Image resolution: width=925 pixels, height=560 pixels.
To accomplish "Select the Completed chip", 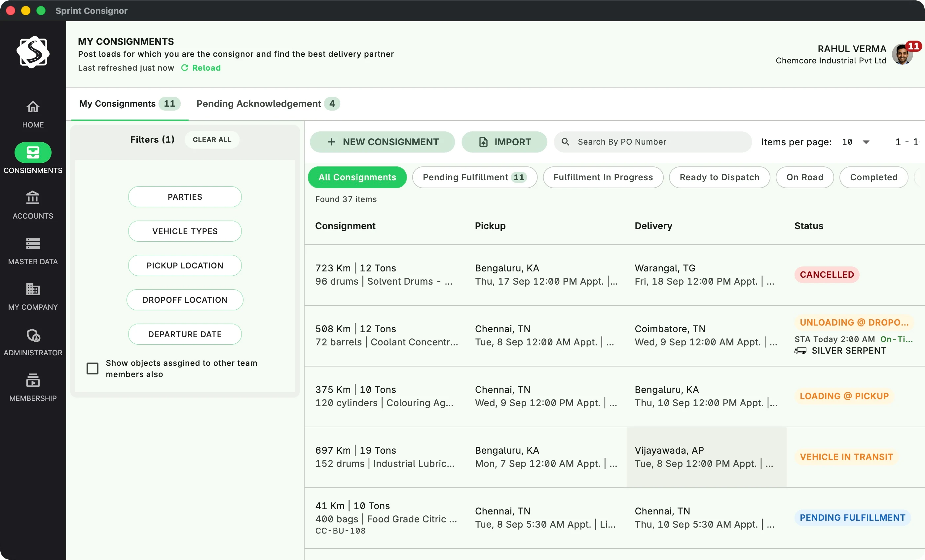I will click(x=873, y=177).
